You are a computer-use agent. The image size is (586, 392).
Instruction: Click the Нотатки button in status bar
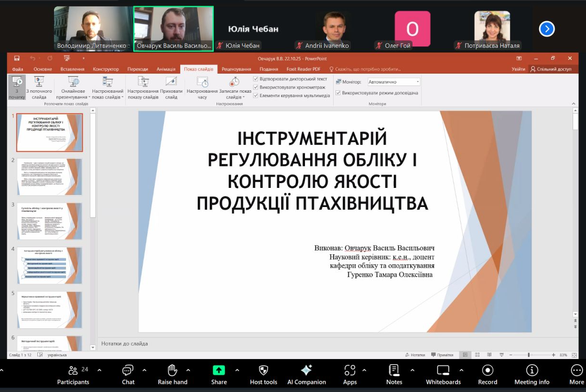point(414,355)
